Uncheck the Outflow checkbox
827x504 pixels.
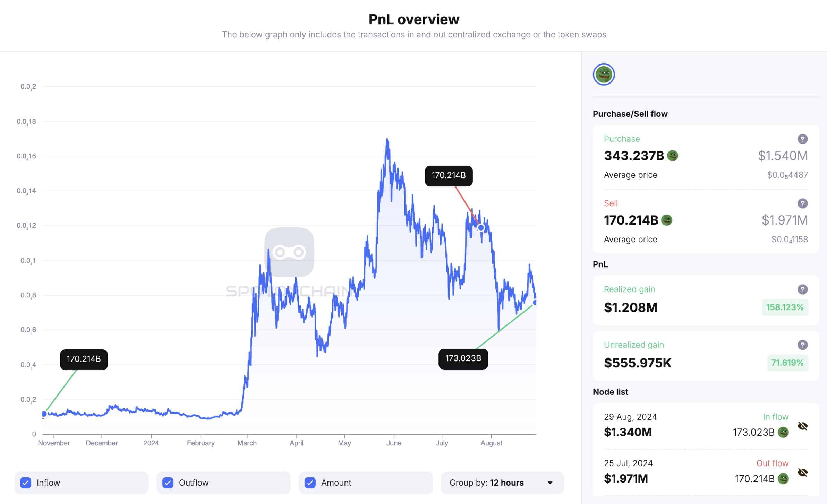(168, 483)
